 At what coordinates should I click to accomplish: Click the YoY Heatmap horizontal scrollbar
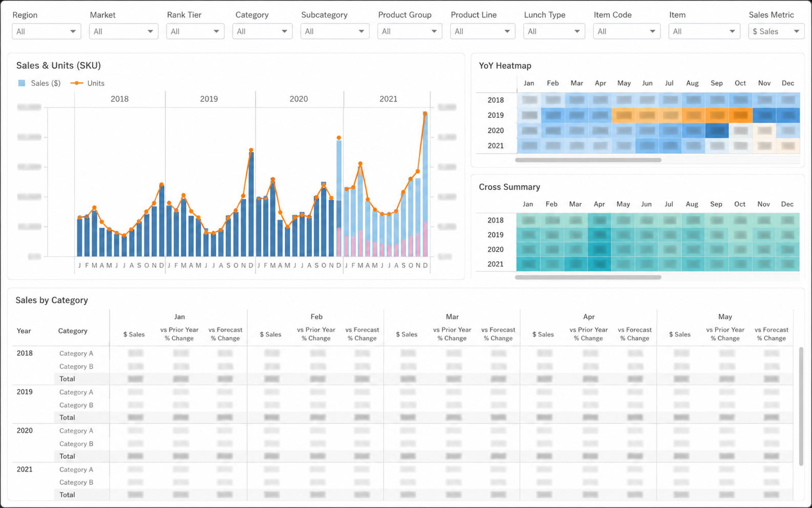pos(588,160)
